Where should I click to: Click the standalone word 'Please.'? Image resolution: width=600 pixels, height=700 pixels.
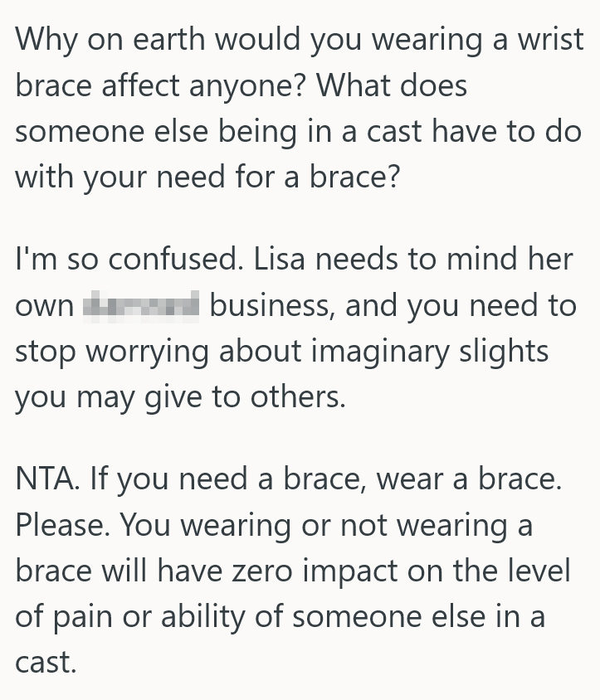click(x=61, y=526)
